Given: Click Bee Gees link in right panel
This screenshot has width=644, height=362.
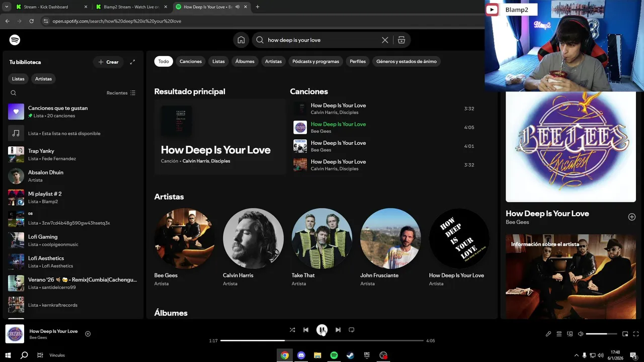Looking at the screenshot, I should [x=517, y=222].
